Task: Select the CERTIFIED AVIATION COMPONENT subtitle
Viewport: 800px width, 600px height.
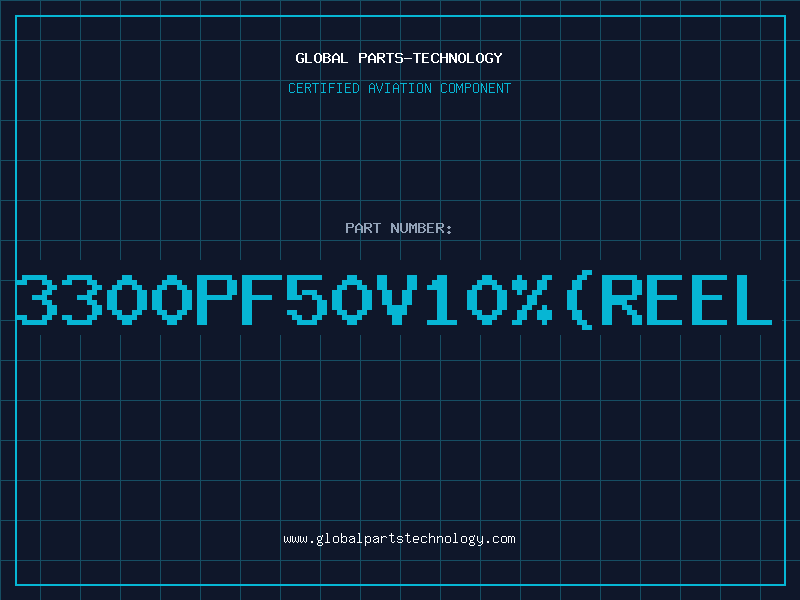Action: coord(399,88)
